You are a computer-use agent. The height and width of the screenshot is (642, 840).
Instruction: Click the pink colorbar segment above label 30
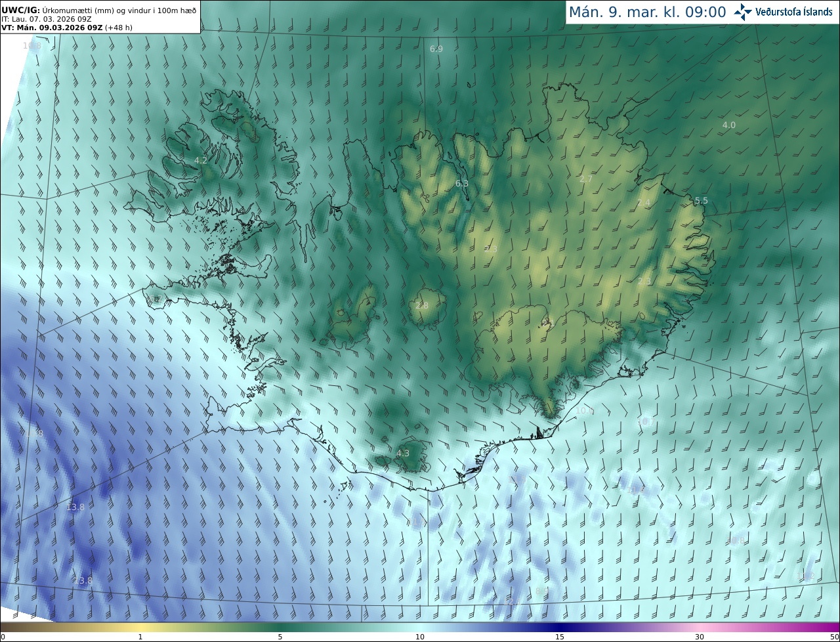700,627
